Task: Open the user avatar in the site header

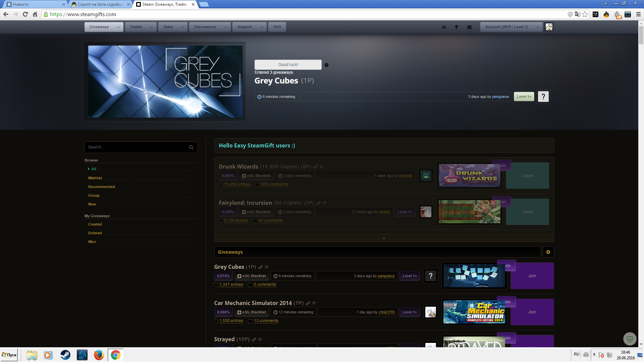Action: coord(549,27)
